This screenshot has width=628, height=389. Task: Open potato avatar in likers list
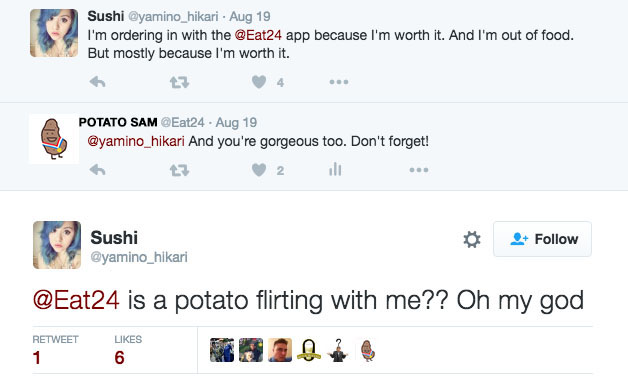pyautogui.click(x=368, y=351)
